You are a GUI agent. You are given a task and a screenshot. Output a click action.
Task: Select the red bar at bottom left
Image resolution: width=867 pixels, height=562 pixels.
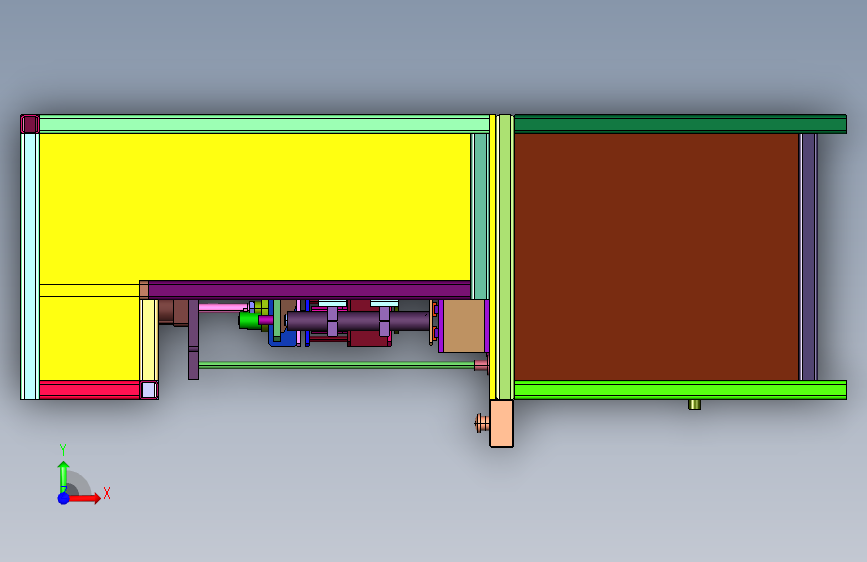[90, 390]
